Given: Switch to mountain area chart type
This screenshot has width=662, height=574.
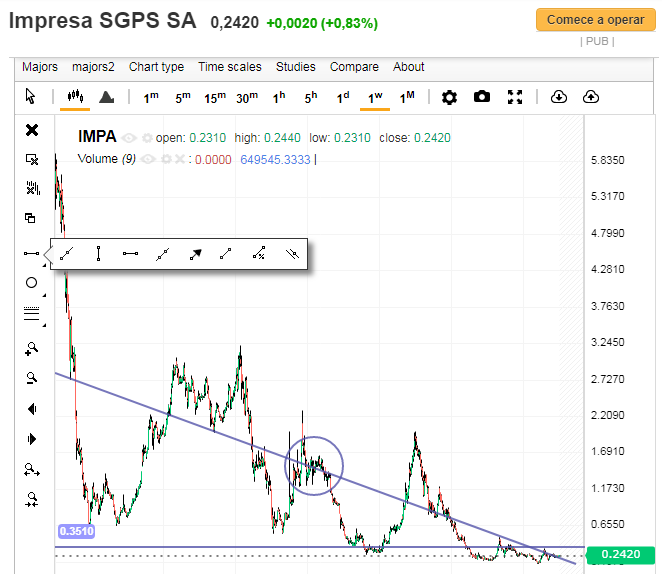Looking at the screenshot, I should [x=106, y=97].
